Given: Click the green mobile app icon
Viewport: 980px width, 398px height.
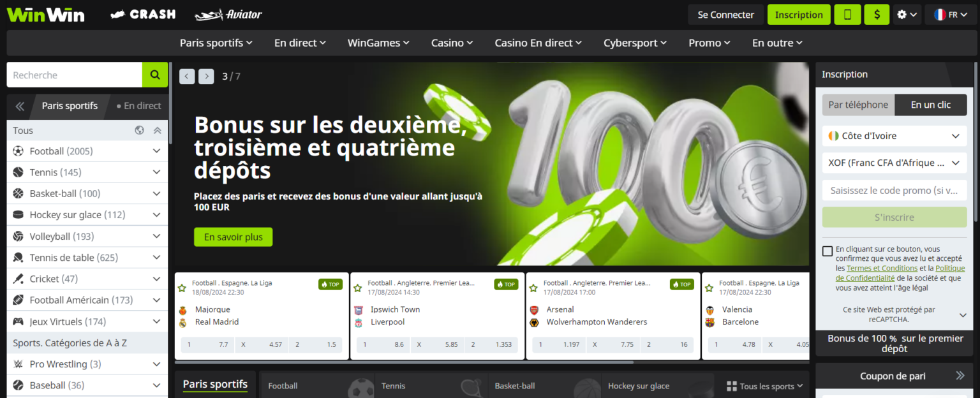Looking at the screenshot, I should point(847,14).
